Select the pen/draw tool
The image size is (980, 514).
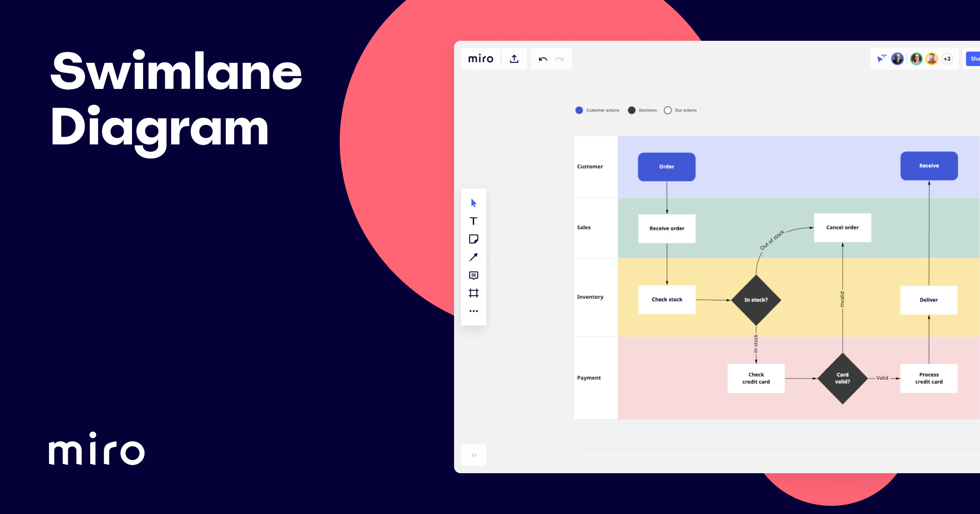pyautogui.click(x=474, y=259)
